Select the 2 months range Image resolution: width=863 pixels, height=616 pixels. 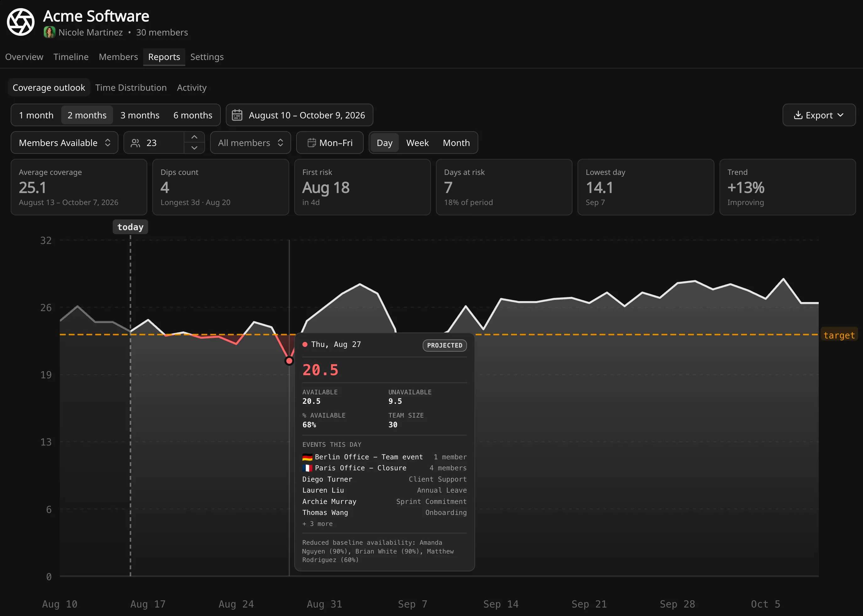coord(87,115)
